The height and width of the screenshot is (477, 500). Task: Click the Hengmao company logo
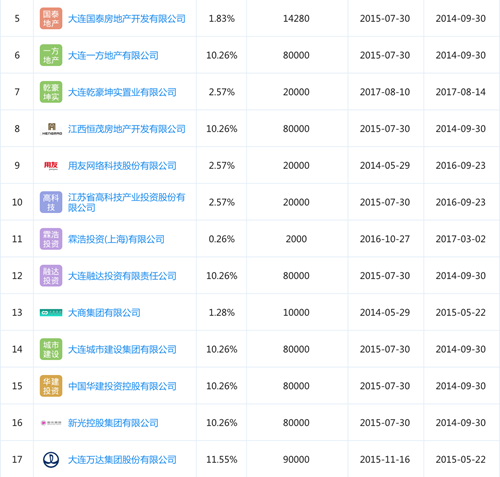(x=51, y=129)
